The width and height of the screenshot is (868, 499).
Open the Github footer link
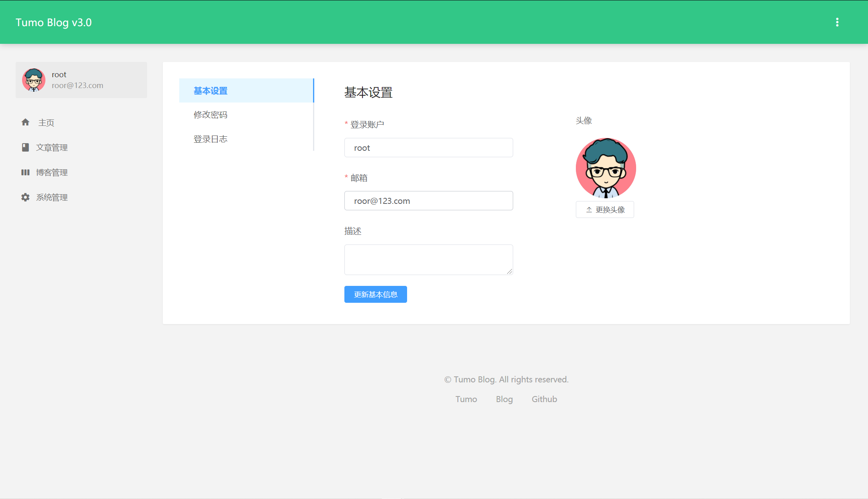pos(544,399)
